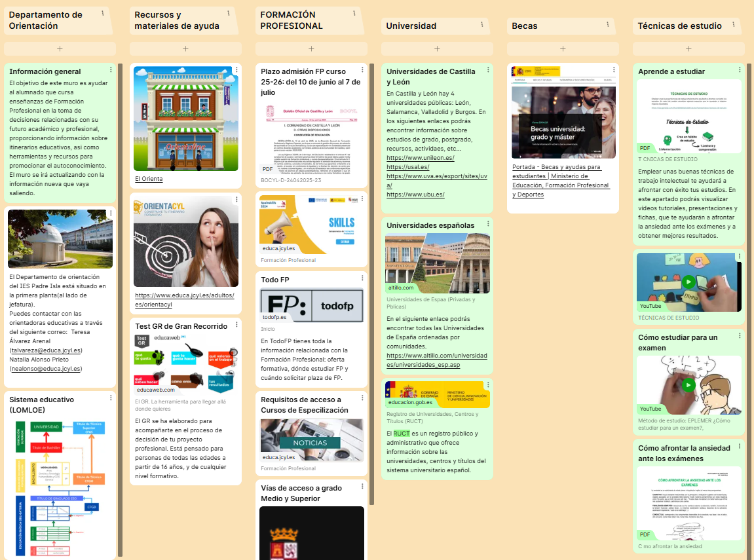Open the educacion.gob.es ministry banner preview

pyautogui.click(x=437, y=395)
